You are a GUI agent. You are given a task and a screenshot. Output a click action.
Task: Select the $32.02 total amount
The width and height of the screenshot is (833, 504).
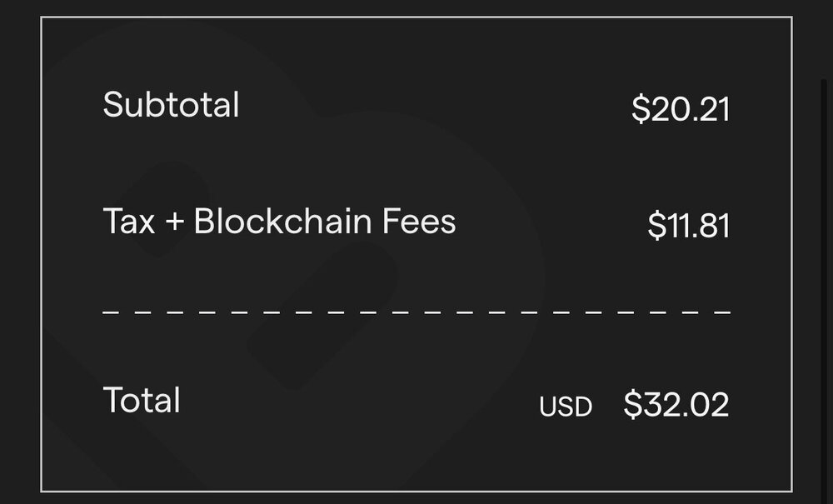(x=676, y=405)
